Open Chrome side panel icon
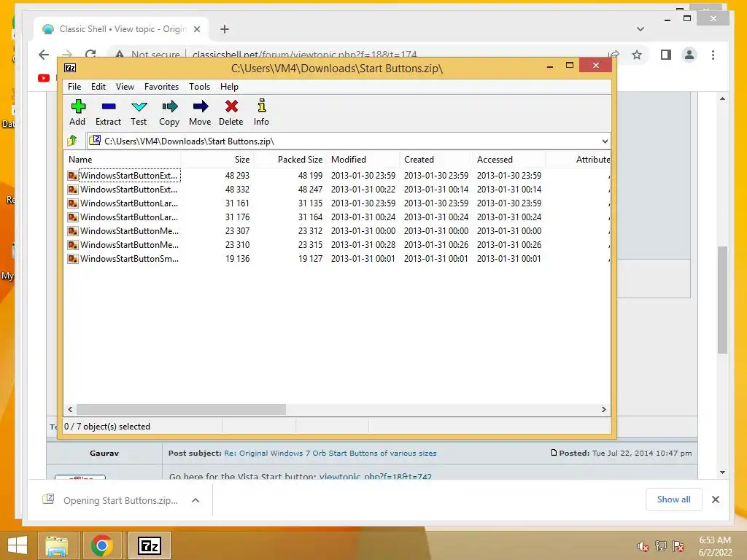The width and height of the screenshot is (747, 560). 665,55
